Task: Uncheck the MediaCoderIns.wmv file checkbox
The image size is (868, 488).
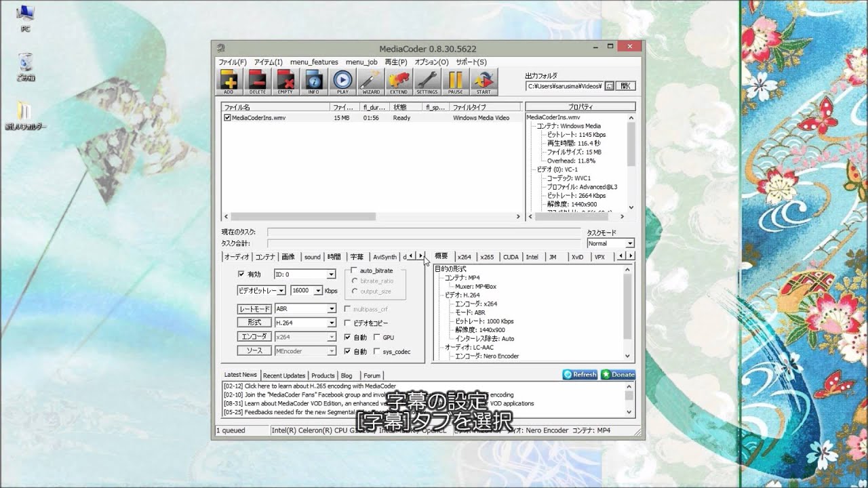Action: (x=227, y=118)
